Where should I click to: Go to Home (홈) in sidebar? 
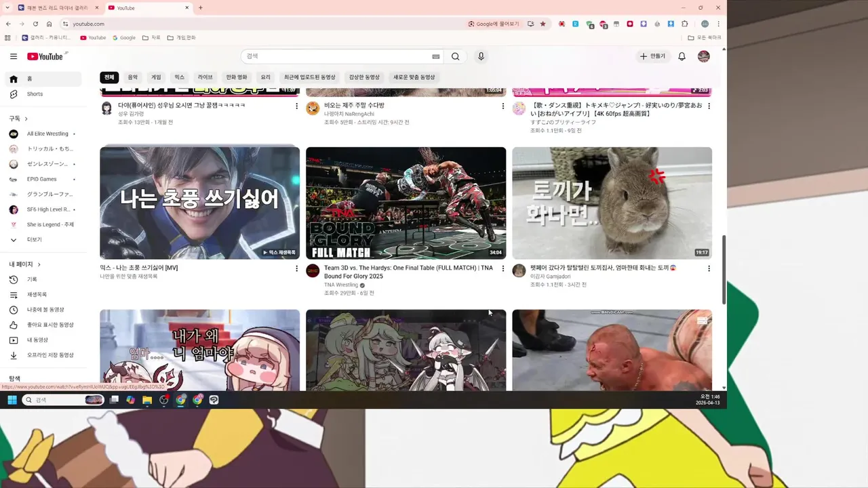pyautogui.click(x=43, y=79)
